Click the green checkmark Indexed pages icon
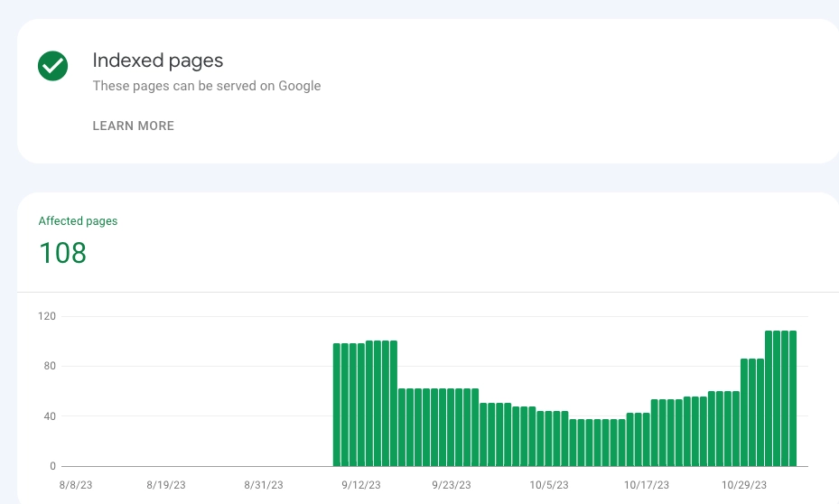This screenshot has width=839, height=504. point(53,66)
